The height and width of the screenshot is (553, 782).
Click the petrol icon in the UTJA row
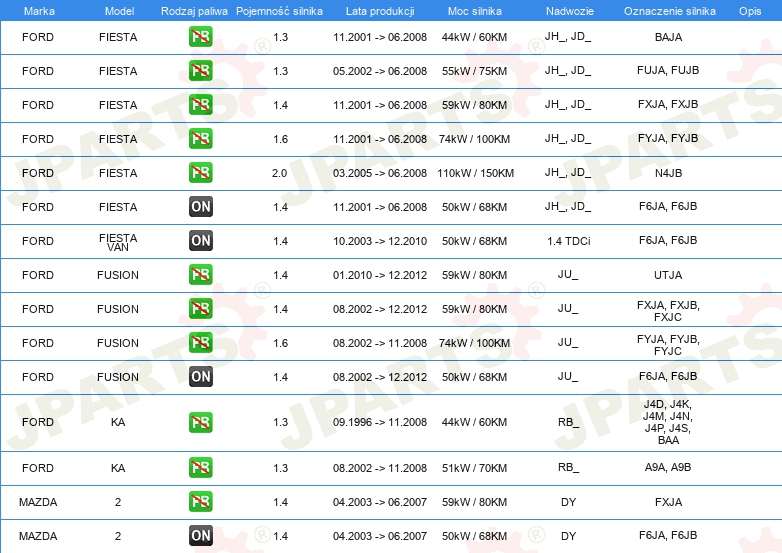tap(200, 275)
